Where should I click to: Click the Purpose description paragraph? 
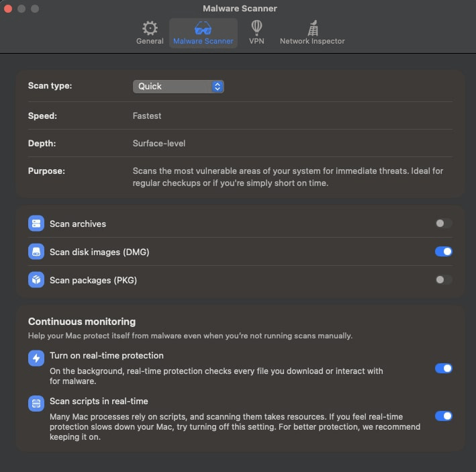[x=288, y=177]
